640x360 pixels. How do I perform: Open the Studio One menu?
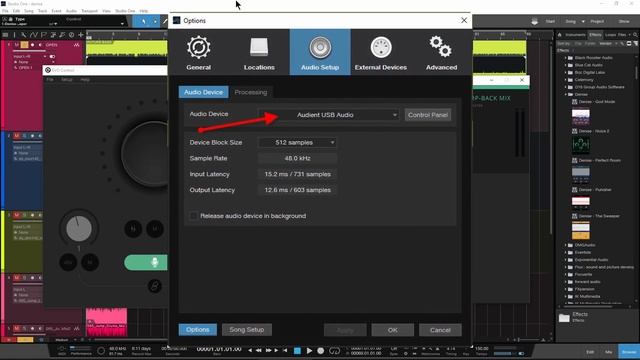125,11
